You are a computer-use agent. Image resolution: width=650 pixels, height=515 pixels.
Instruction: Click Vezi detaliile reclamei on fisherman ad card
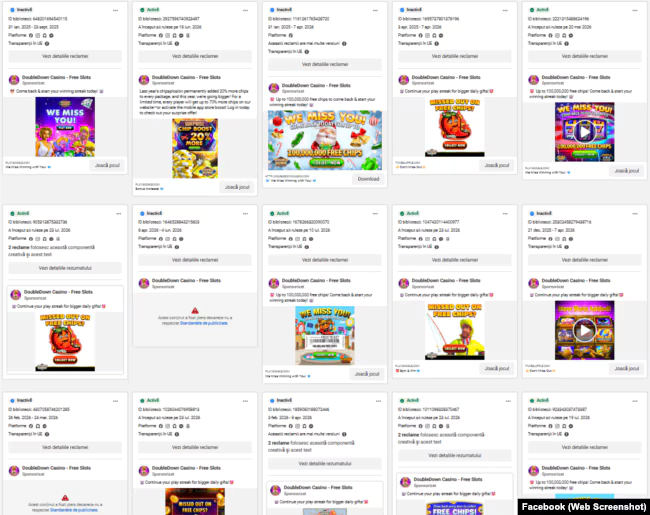click(x=455, y=260)
